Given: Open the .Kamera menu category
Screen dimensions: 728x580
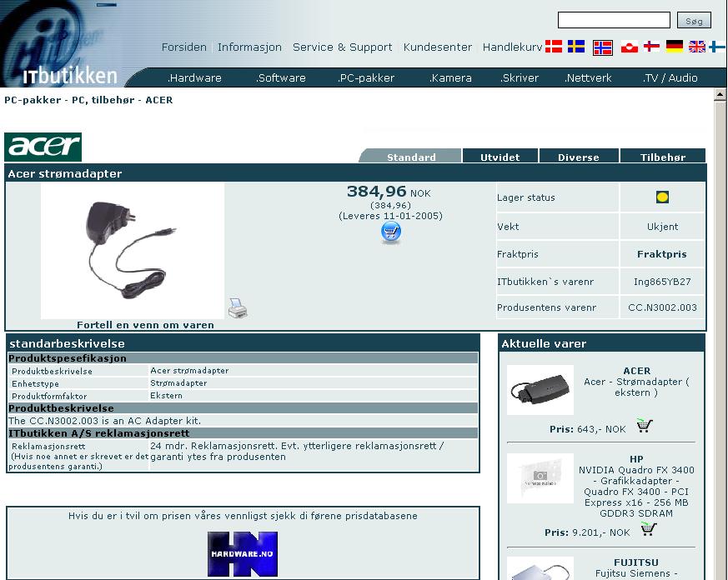Looking at the screenshot, I should click(450, 78).
